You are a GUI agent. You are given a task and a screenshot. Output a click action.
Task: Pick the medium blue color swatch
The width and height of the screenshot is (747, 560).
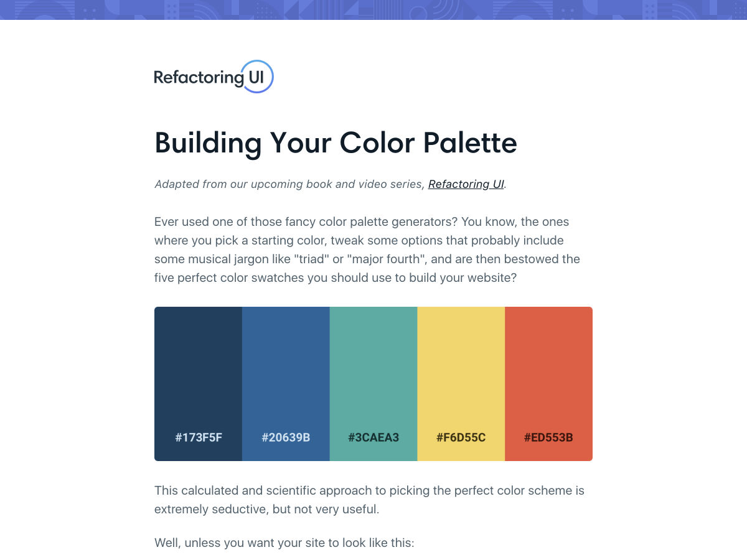pyautogui.click(x=286, y=367)
